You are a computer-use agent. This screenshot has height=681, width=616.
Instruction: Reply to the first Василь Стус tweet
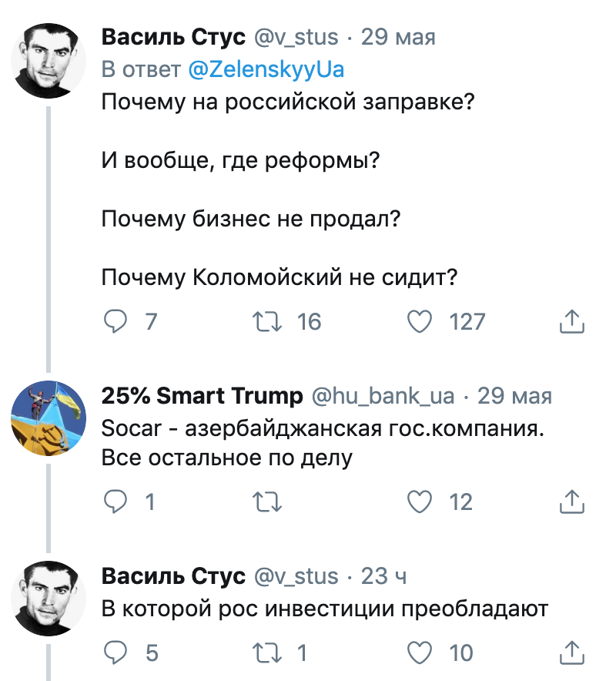(115, 321)
